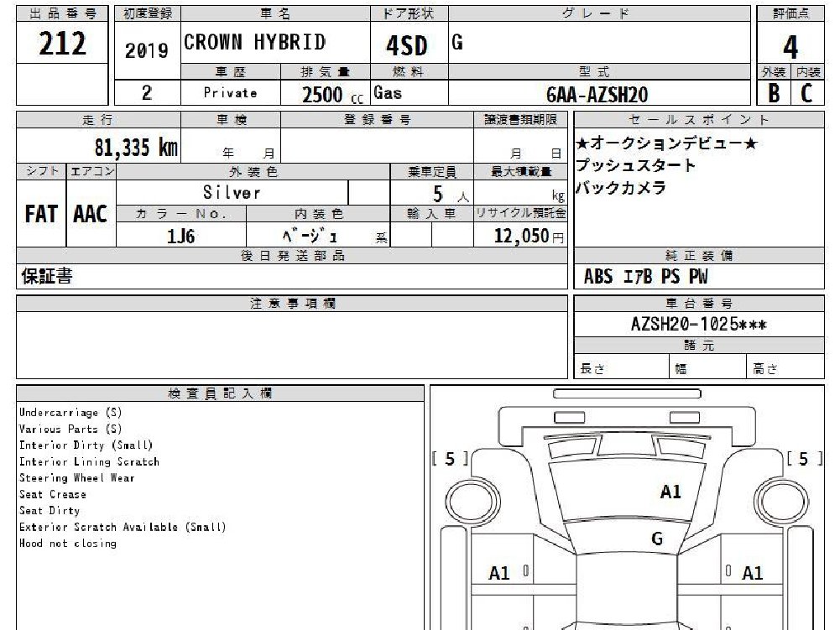The height and width of the screenshot is (630, 840).
Task: Click header 検査員記入欄
Action: pos(220,393)
